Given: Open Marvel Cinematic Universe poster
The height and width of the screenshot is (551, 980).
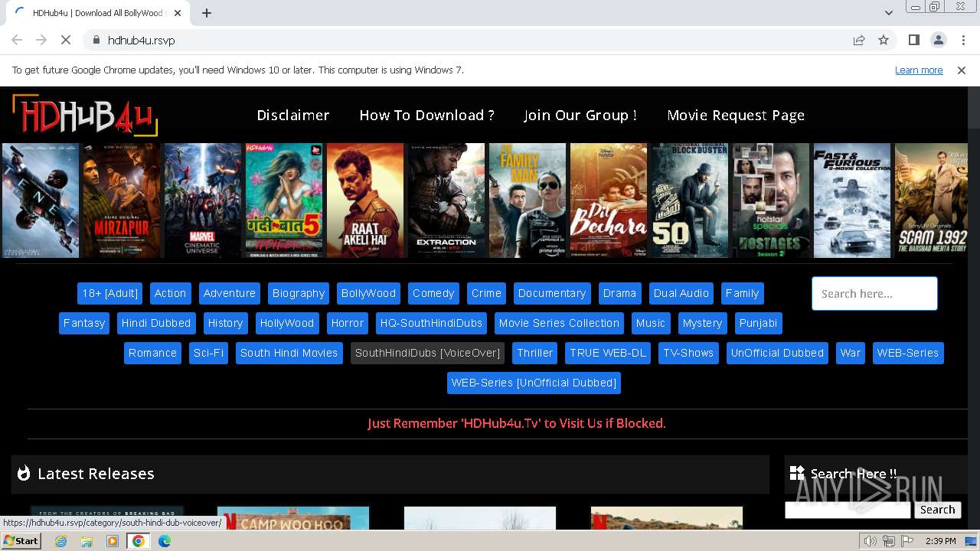Looking at the screenshot, I should [x=203, y=201].
